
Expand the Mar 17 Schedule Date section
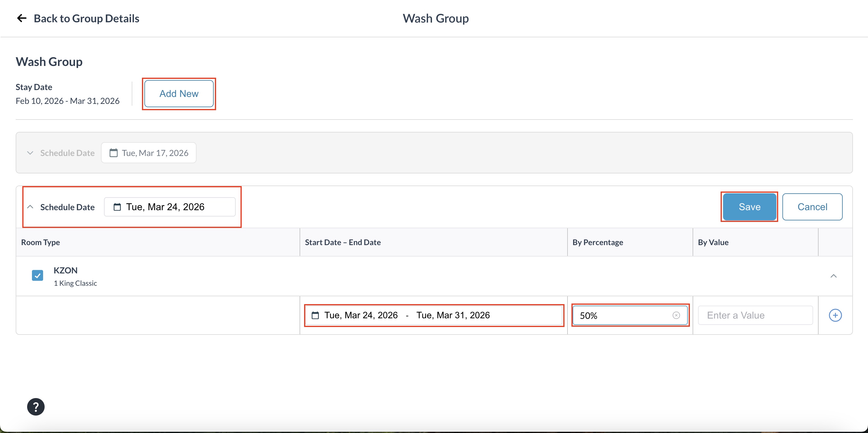pos(30,153)
